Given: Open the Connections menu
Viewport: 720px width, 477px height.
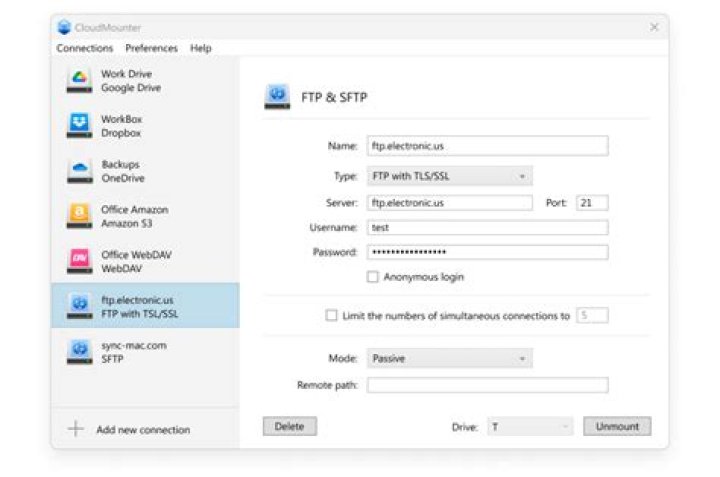Looking at the screenshot, I should click(84, 48).
